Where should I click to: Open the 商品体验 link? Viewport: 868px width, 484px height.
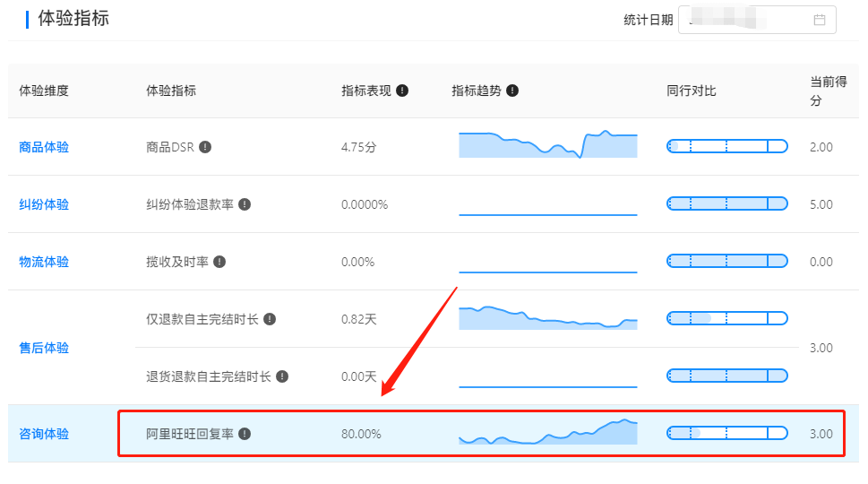tap(44, 147)
